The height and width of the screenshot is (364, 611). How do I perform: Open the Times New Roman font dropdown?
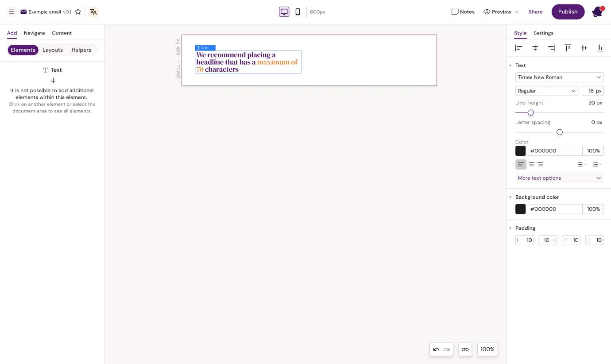559,77
